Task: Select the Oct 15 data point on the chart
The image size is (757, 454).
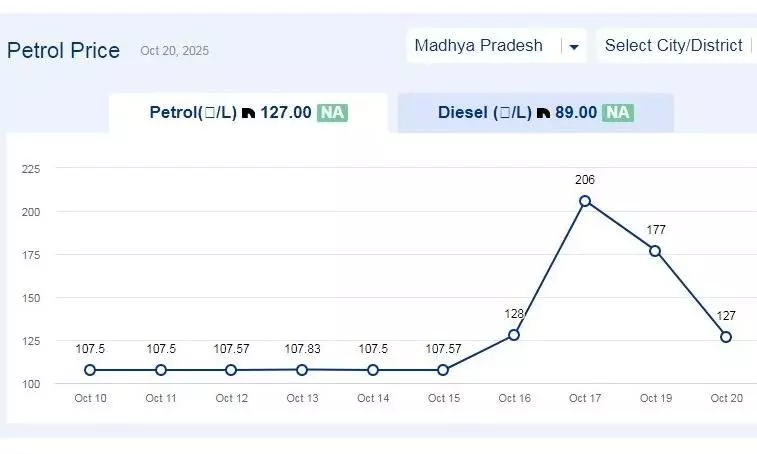Action: tap(443, 370)
